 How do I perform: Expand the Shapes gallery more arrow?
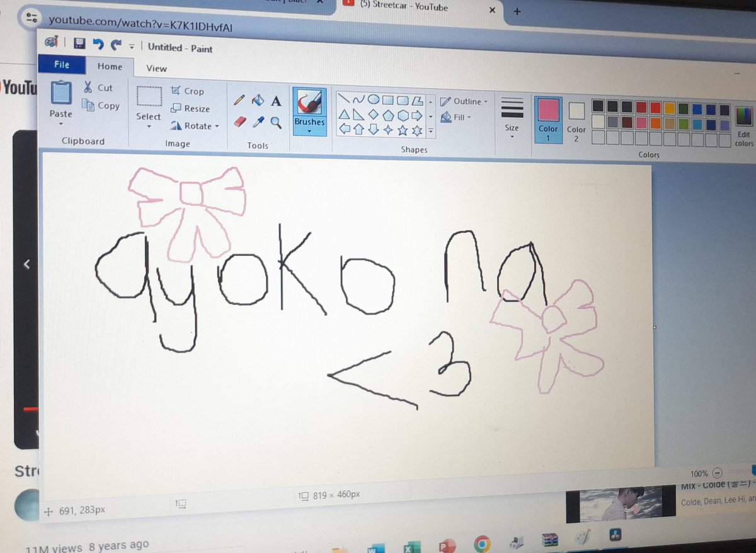431,132
